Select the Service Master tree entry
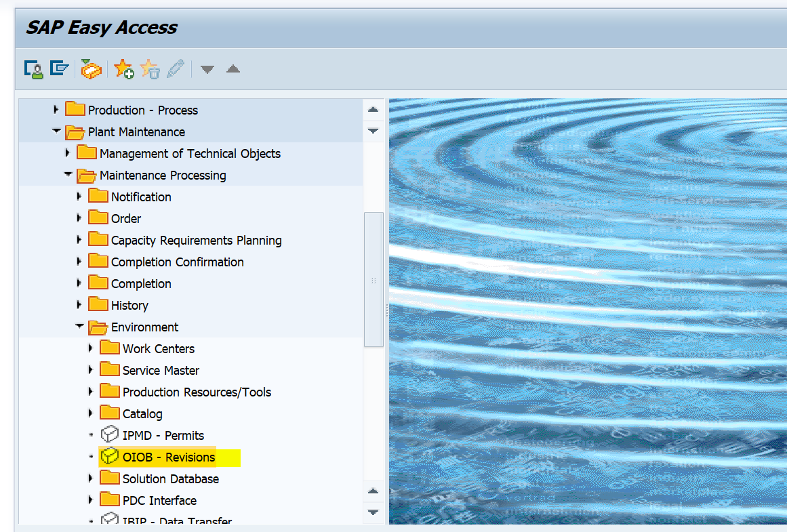The image size is (787, 532). (x=161, y=371)
